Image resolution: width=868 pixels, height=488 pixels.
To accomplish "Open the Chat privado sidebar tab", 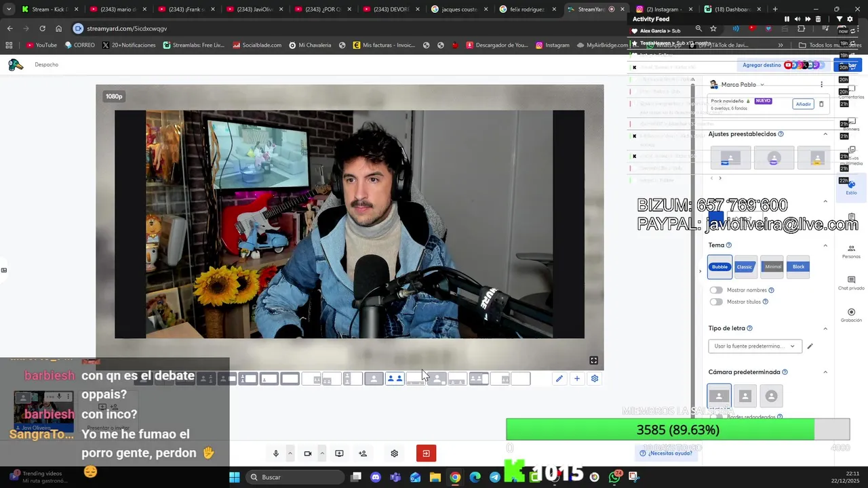I will coord(851,283).
